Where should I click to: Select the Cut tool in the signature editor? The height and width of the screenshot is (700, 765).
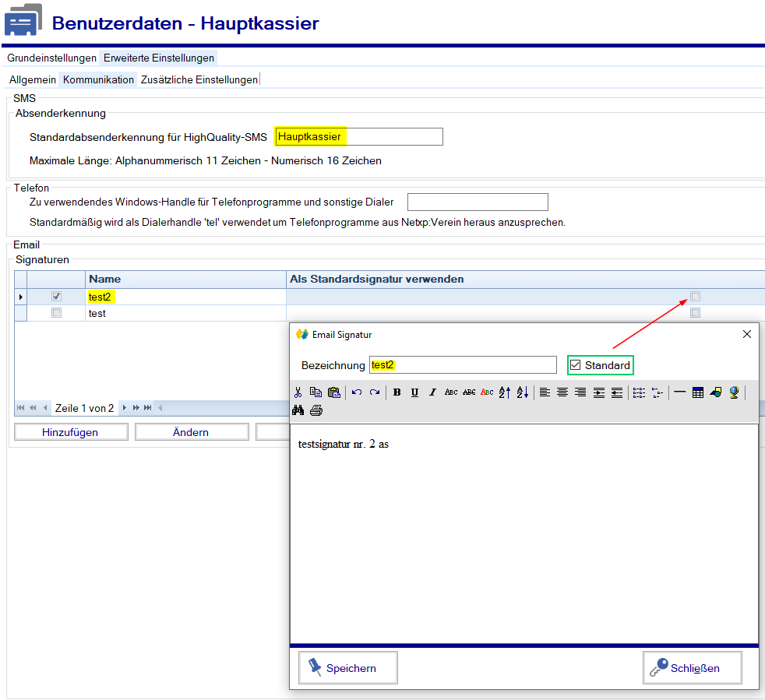pos(298,392)
